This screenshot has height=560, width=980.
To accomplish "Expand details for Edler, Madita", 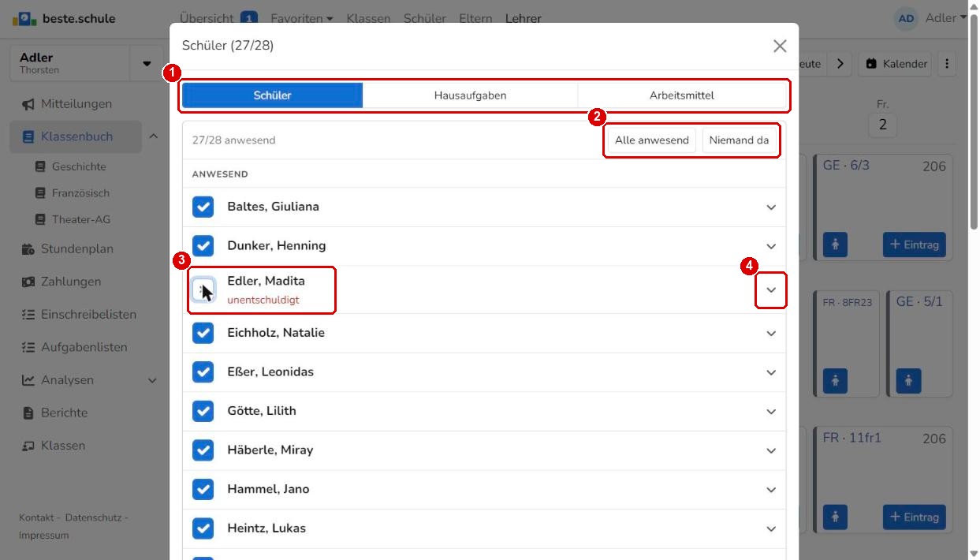I will click(x=771, y=289).
